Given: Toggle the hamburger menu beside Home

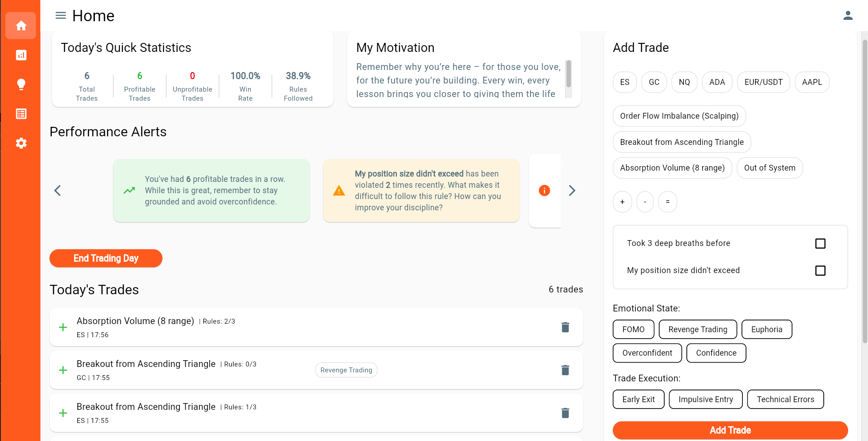Looking at the screenshot, I should (61, 16).
